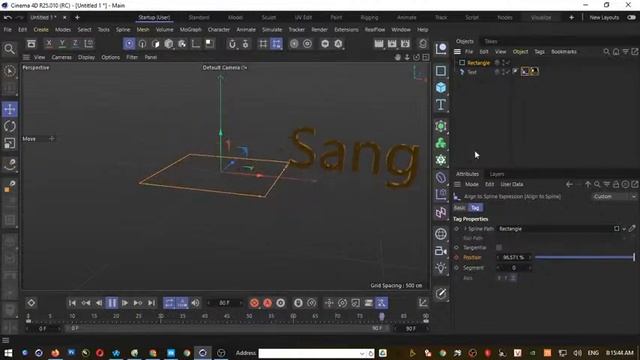640x360 pixels.
Task: Toggle playback sound speaker button
Action: pos(196,303)
